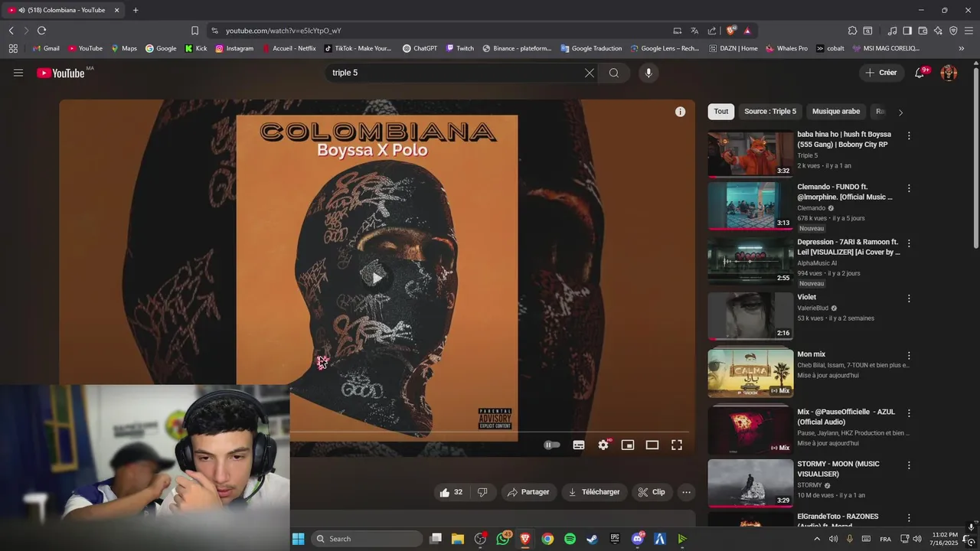Image resolution: width=980 pixels, height=551 pixels.
Task: Open Brave VPN shield icon
Action: coord(953,31)
